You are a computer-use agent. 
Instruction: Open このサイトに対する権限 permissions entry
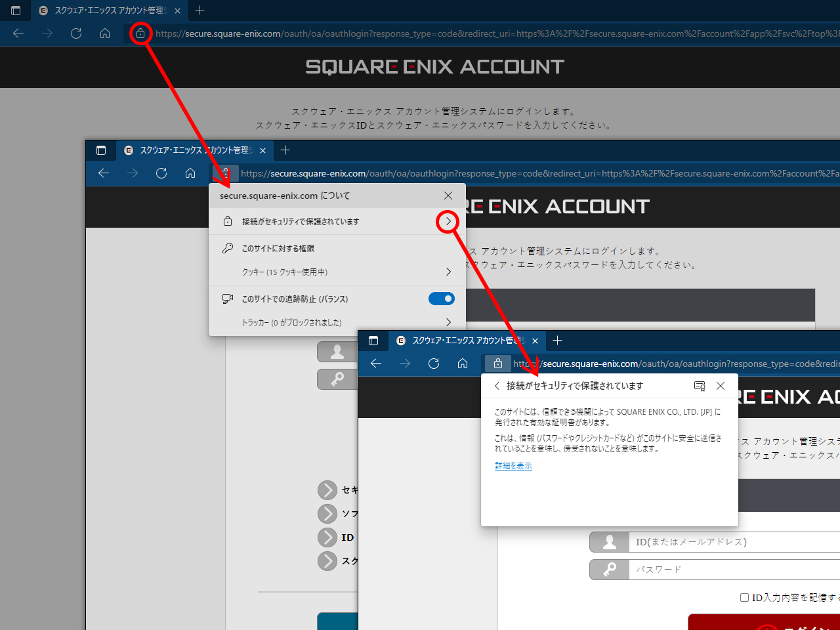tap(337, 248)
